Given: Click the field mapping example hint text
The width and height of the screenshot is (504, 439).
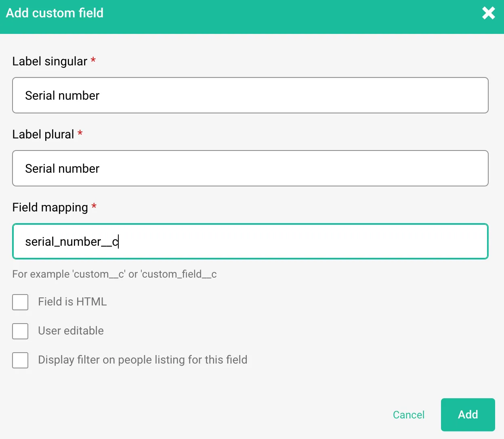Looking at the screenshot, I should [114, 274].
